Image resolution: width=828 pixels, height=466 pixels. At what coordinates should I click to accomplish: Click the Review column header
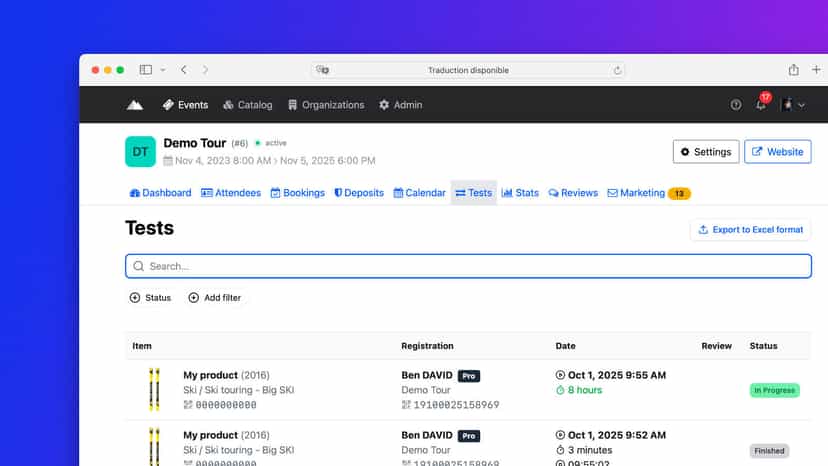tap(717, 346)
